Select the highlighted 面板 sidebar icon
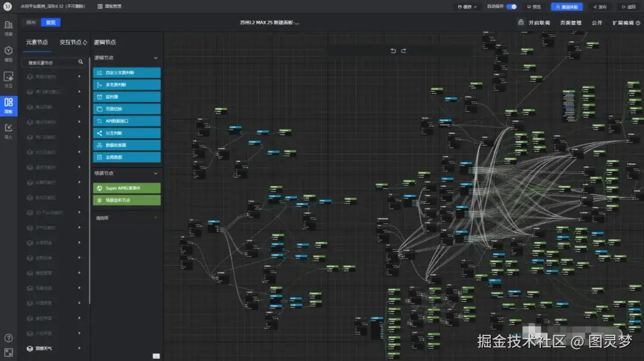 click(x=8, y=105)
